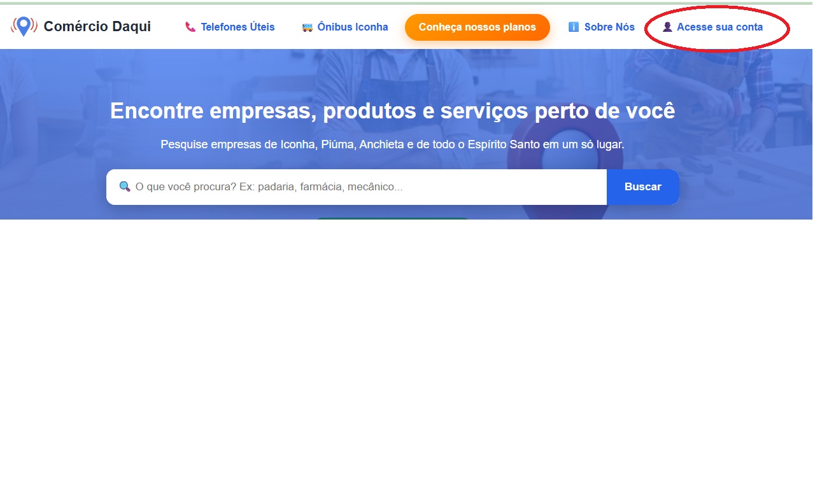Open the Acesse sua conta link

click(719, 27)
